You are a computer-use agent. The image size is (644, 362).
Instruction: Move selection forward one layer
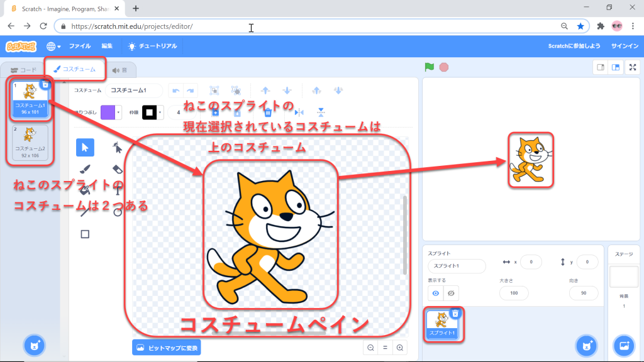(x=265, y=90)
